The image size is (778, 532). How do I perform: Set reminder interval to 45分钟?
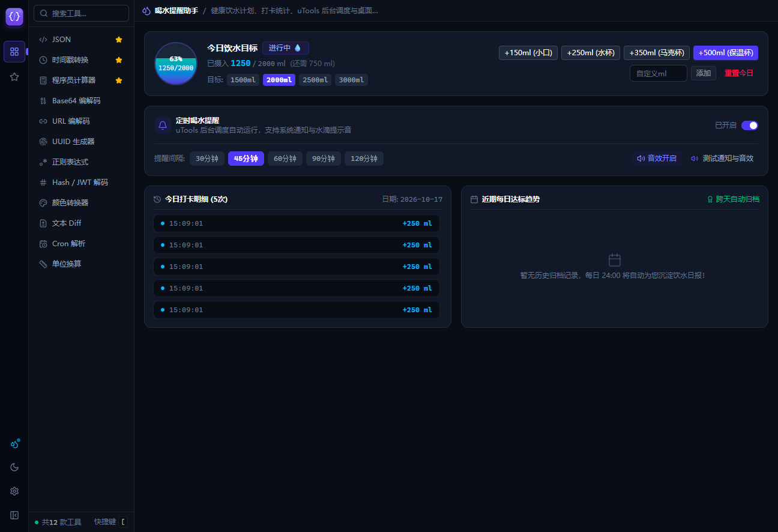click(246, 159)
